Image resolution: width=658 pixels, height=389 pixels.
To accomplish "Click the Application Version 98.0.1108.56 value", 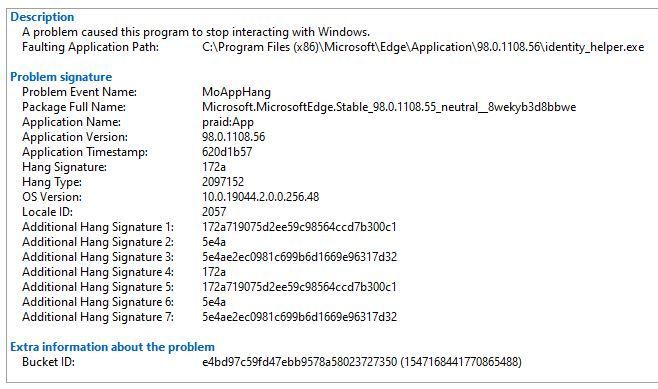I will [x=234, y=137].
